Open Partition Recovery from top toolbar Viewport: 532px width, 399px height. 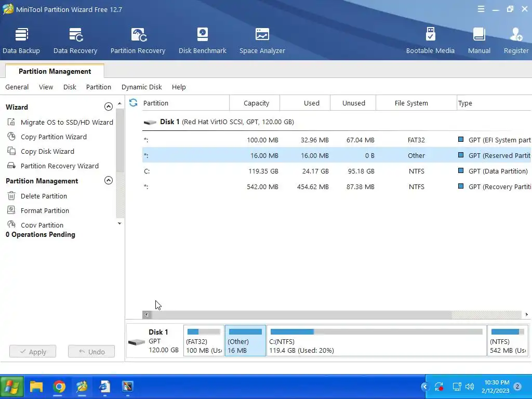138,41
